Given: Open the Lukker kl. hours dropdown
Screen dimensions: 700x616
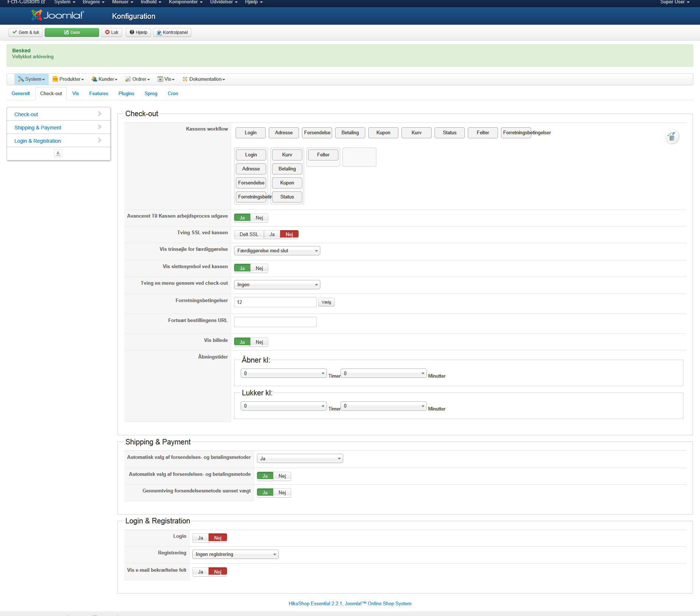Looking at the screenshot, I should (283, 406).
